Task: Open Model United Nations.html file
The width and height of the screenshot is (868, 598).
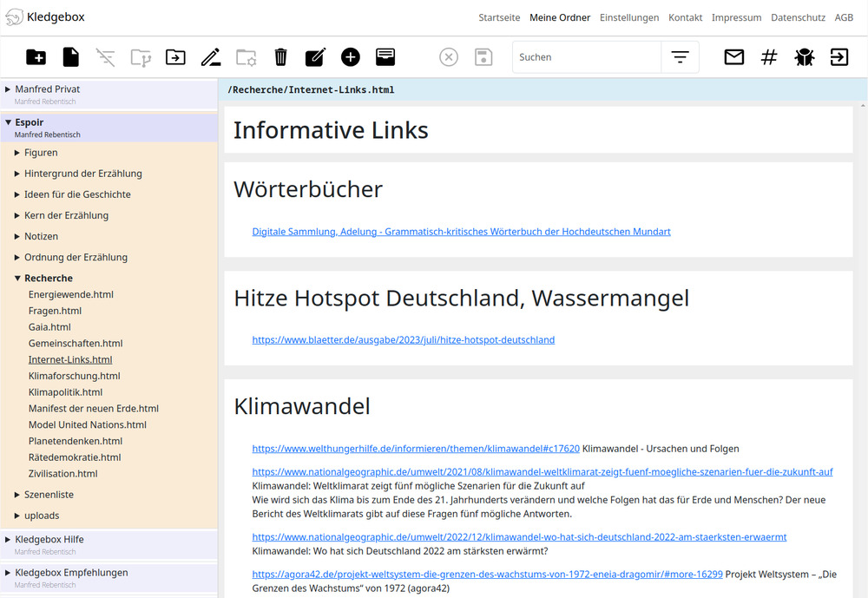Action: pyautogui.click(x=88, y=424)
